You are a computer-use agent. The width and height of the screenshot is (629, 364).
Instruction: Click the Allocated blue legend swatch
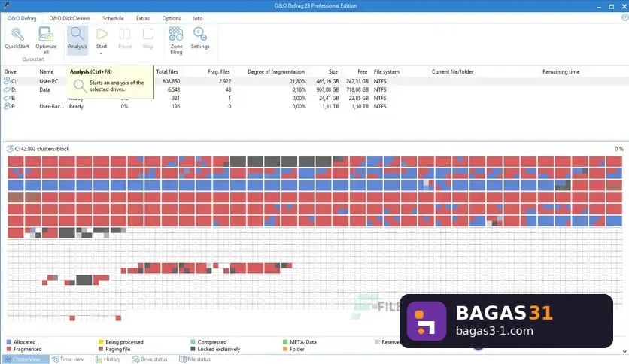coord(9,342)
